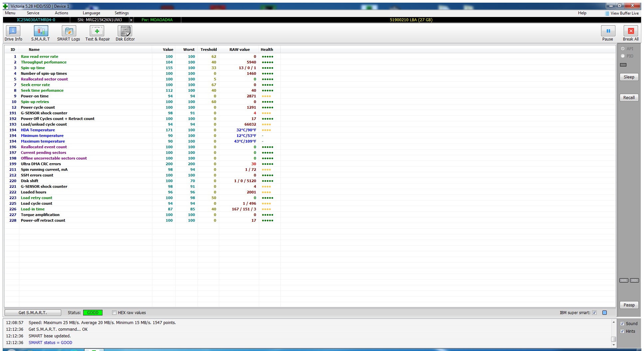This screenshot has width=644, height=351.
Task: Click the ID column header
Action: [x=13, y=50]
